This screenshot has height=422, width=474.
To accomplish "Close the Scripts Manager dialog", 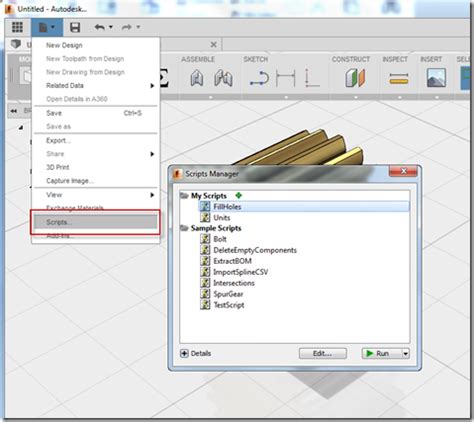I will click(403, 171).
